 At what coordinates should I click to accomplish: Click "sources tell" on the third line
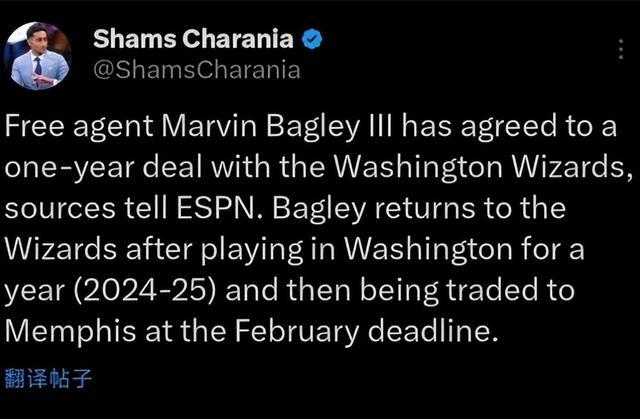pyautogui.click(x=86, y=208)
